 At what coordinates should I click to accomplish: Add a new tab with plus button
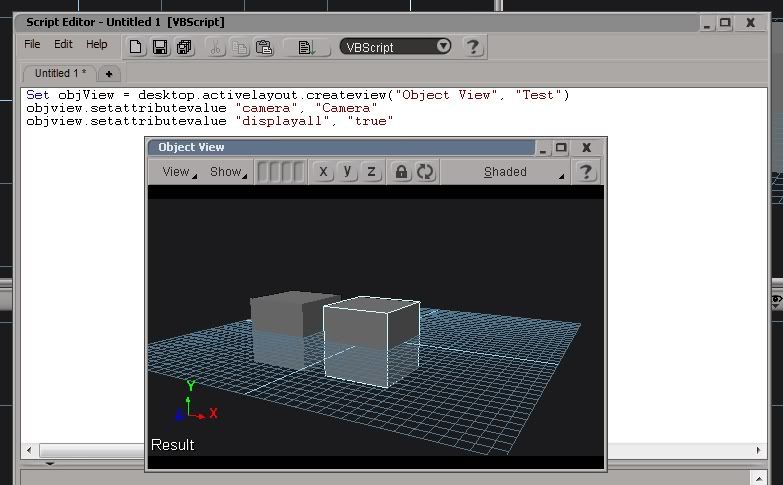coord(108,74)
